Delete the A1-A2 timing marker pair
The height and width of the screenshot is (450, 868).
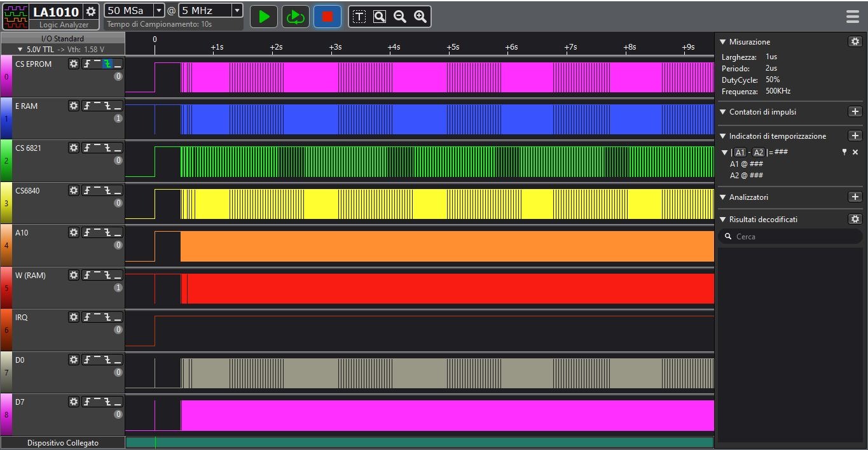[x=855, y=152]
